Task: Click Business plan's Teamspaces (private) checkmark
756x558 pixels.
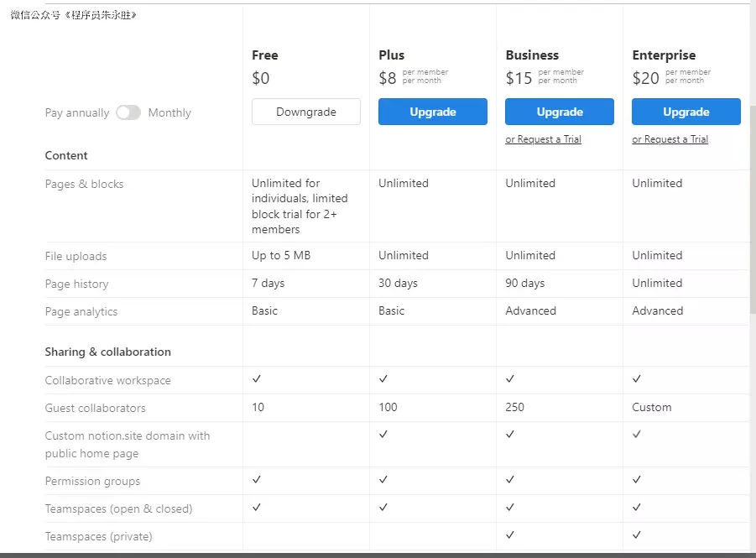Action: 510,535
